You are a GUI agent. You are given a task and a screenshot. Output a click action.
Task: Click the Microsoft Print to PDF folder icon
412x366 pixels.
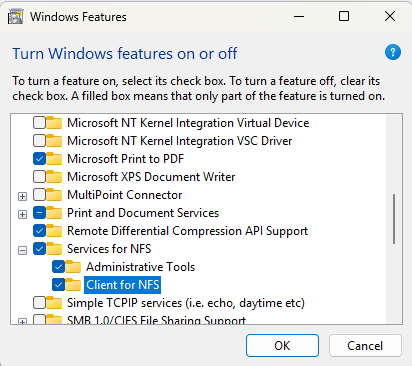[x=54, y=159]
